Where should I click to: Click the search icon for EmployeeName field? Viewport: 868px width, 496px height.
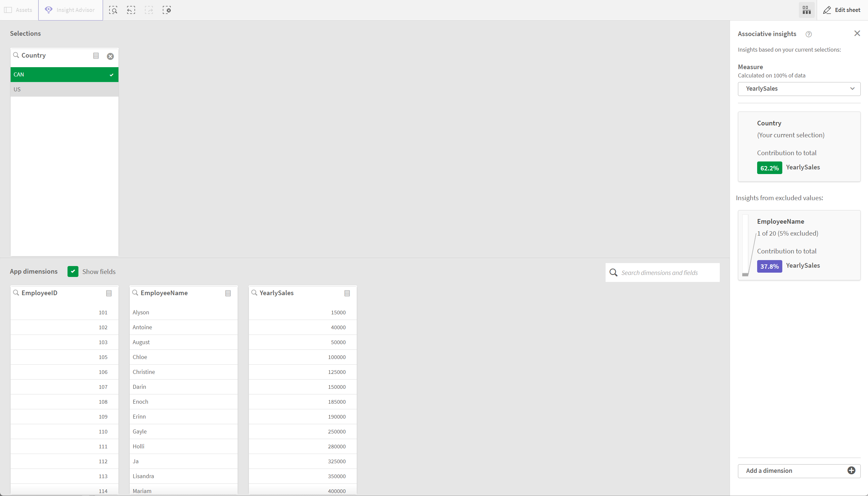[135, 293]
